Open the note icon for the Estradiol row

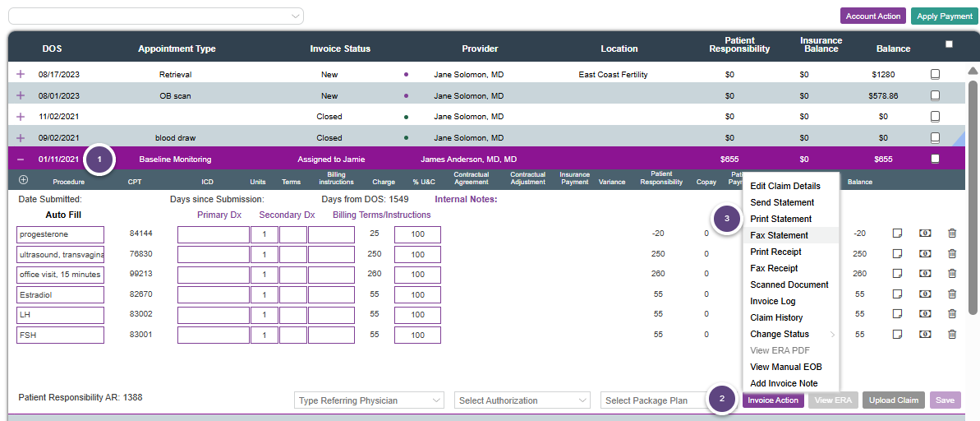click(898, 294)
